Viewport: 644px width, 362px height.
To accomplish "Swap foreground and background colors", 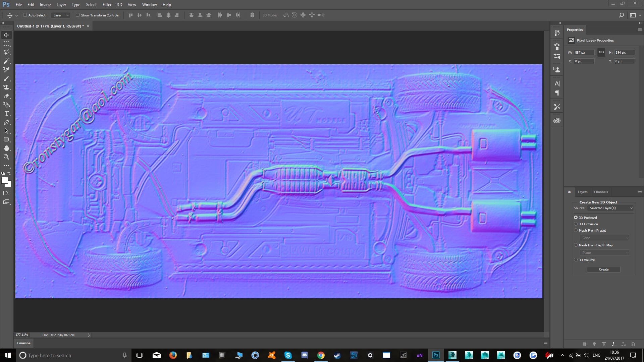I will click(9, 173).
